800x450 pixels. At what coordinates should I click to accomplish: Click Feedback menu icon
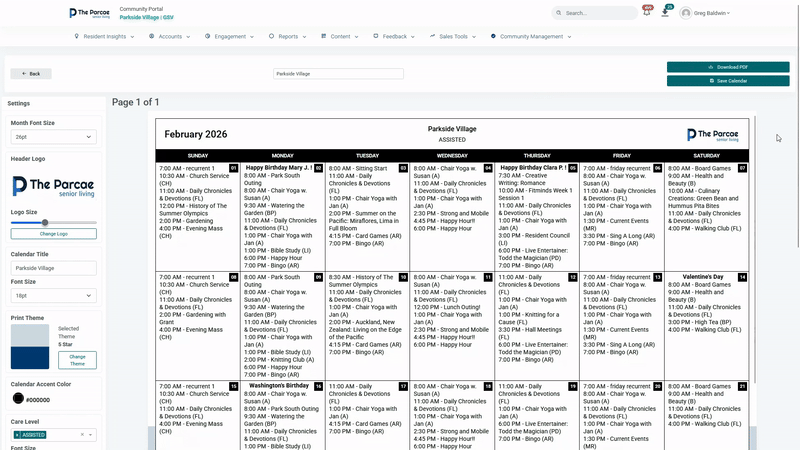pyautogui.click(x=376, y=36)
